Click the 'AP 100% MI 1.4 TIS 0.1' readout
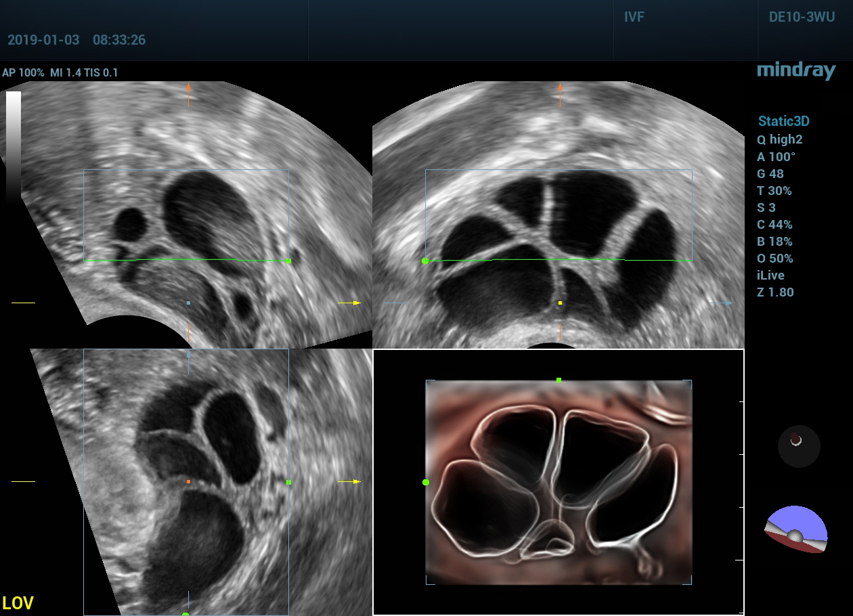 60,72
